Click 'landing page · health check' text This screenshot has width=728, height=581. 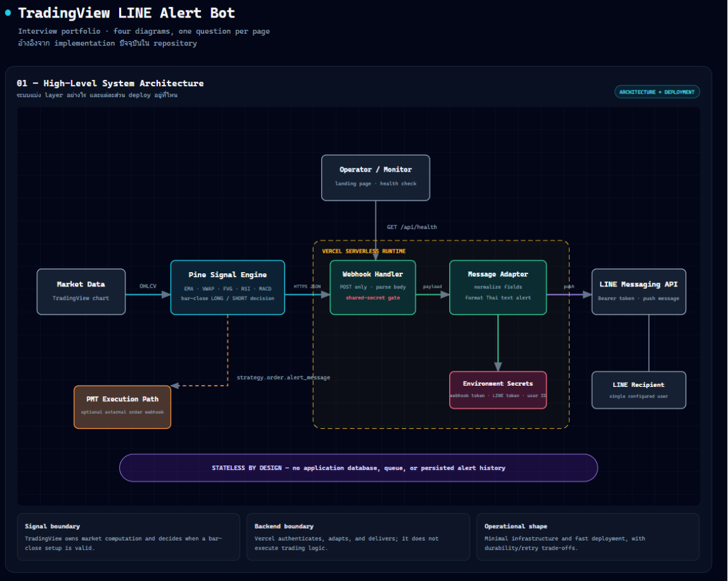pos(376,183)
